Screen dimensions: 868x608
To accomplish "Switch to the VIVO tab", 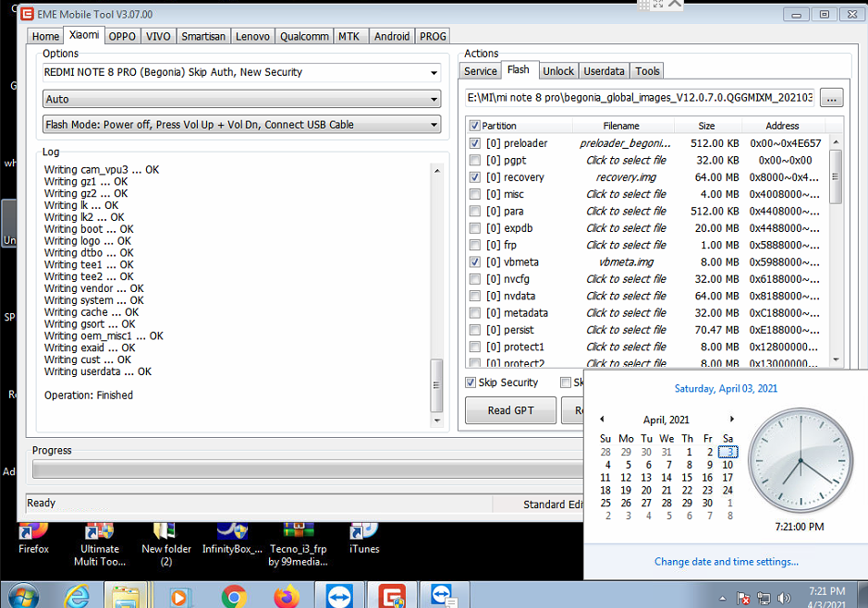I will [x=158, y=36].
